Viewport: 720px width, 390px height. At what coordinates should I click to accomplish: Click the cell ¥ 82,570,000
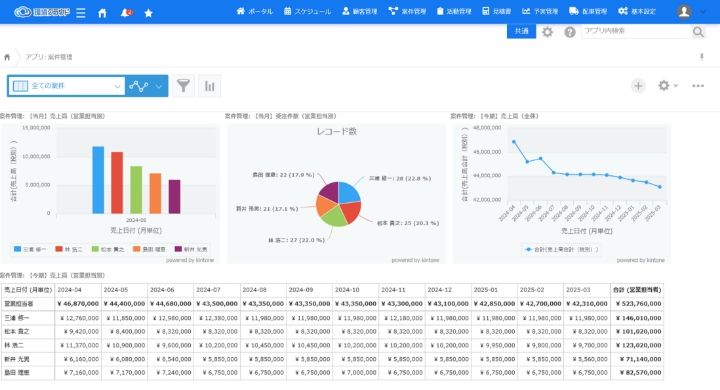pos(637,373)
